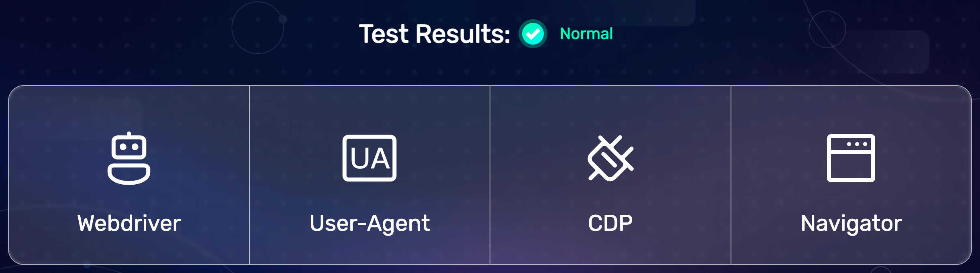Click the decorative circle left of Test Results
Viewport: 980px width, 273px height.
click(x=258, y=27)
